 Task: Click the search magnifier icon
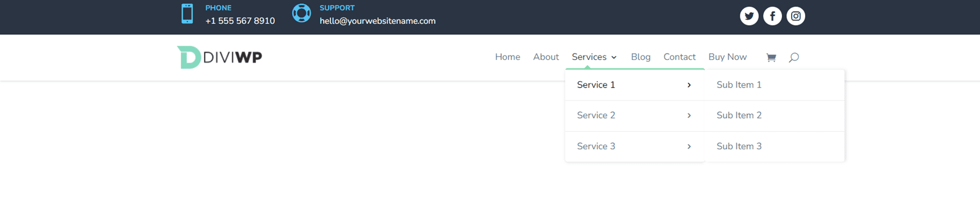coord(794,57)
